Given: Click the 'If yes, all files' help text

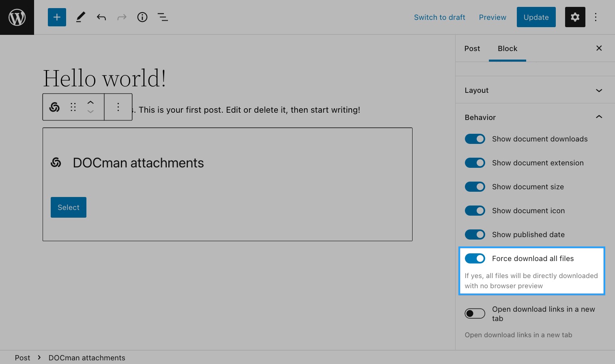Looking at the screenshot, I should pyautogui.click(x=531, y=280).
